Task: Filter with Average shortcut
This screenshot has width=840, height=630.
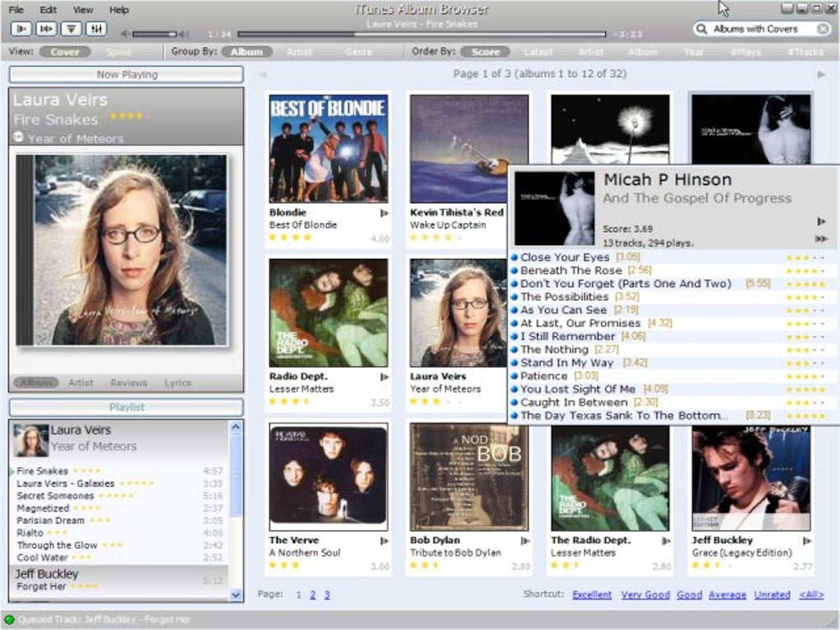Action: pyautogui.click(x=727, y=595)
